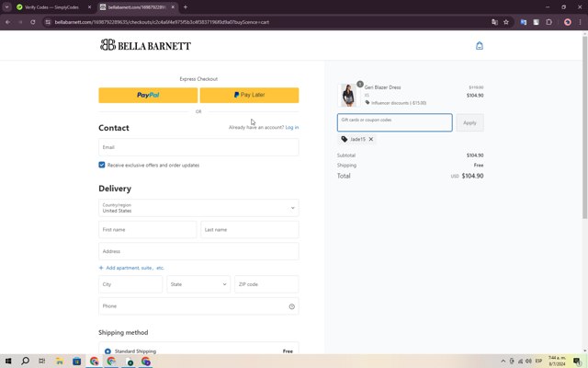The width and height of the screenshot is (588, 368).
Task: Click the browser back arrow
Action: click(x=8, y=22)
